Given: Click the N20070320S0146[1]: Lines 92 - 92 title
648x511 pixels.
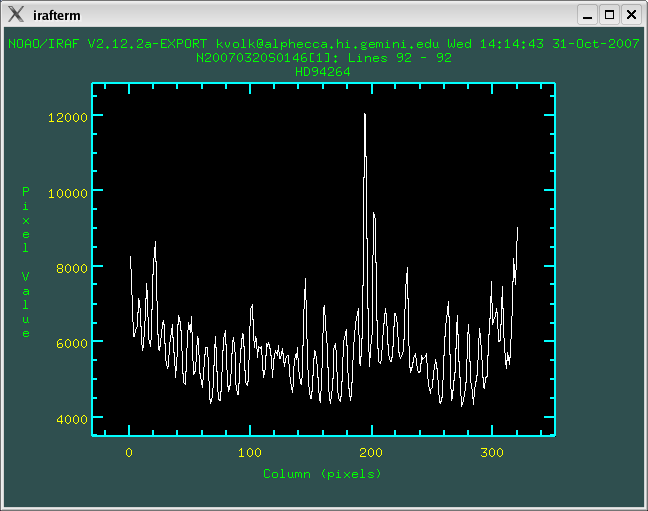Looking at the screenshot, I should (324, 58).
